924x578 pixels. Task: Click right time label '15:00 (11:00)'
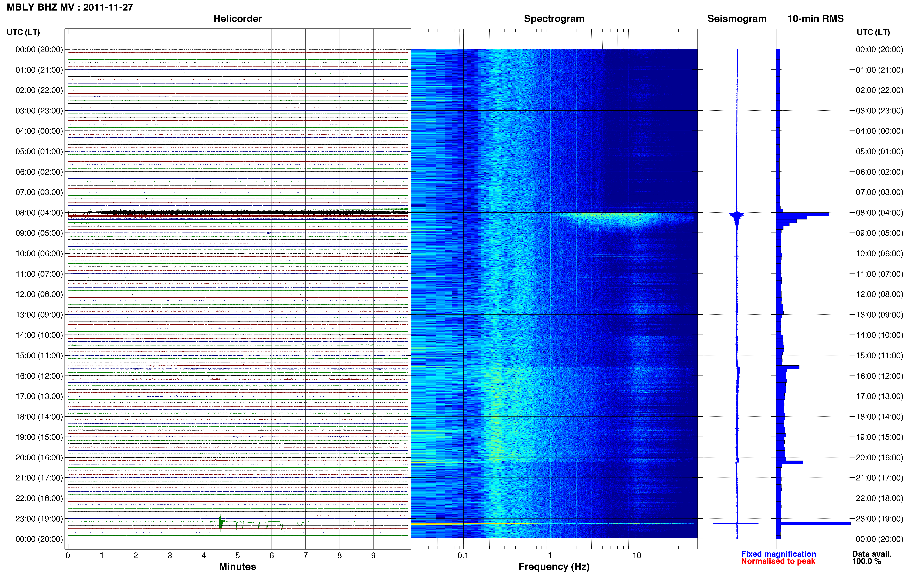point(879,355)
